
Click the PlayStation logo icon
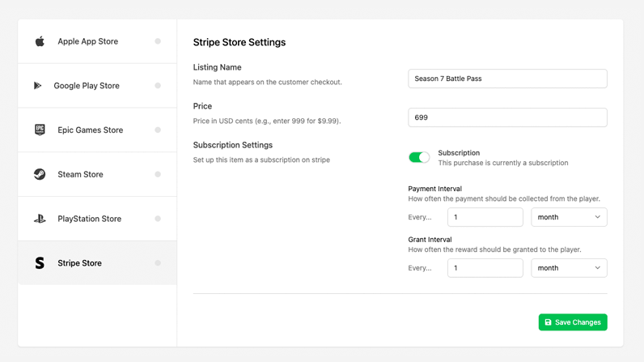click(x=40, y=219)
